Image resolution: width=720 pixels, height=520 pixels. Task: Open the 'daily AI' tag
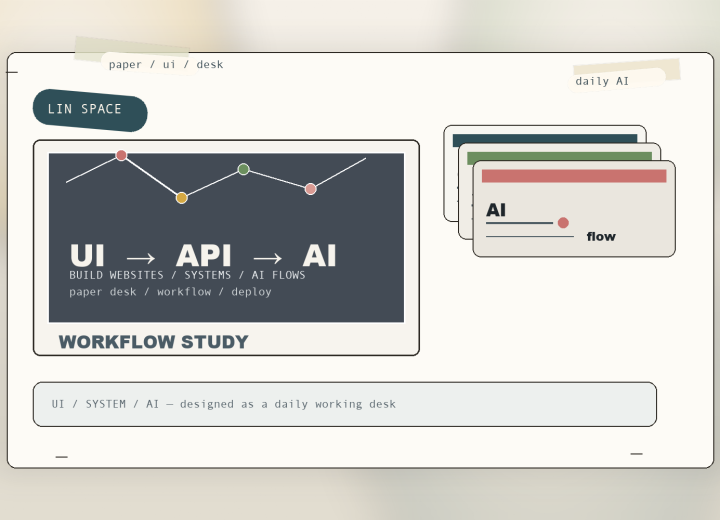pos(602,81)
